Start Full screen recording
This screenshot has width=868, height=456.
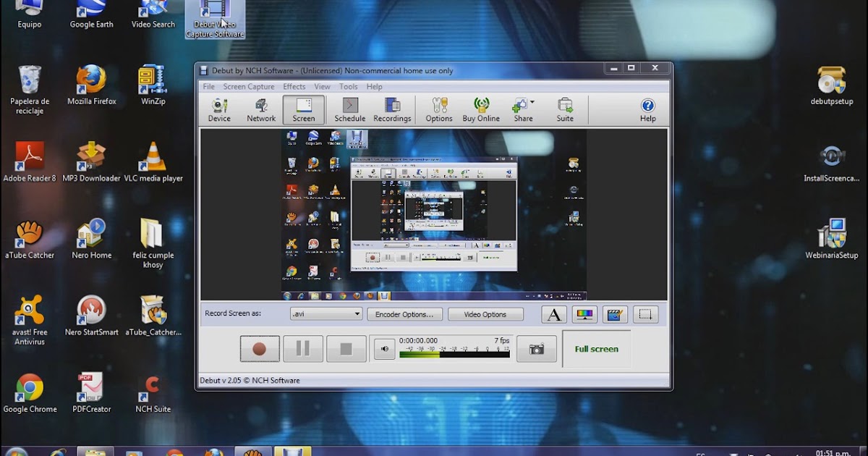tap(596, 348)
